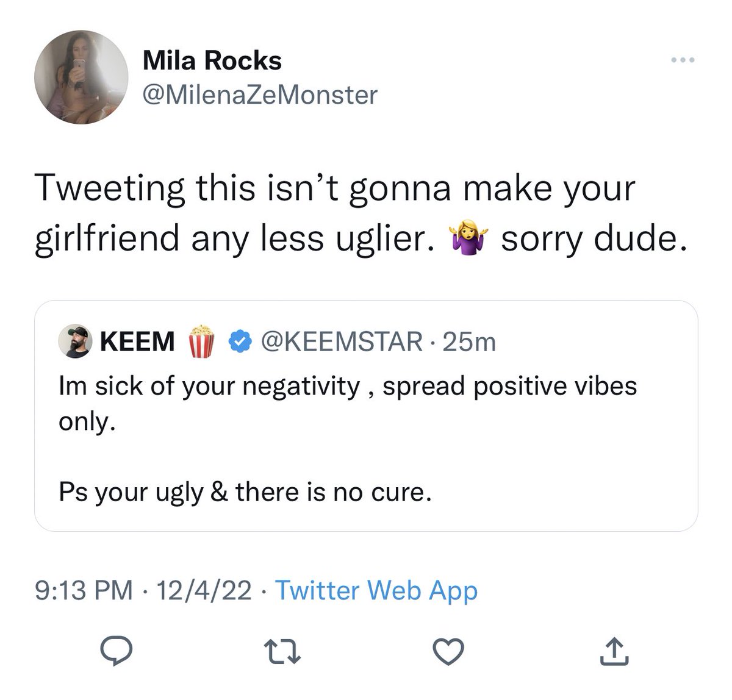The width and height of the screenshot is (732, 700).
Task: Click the 12/4/22 tweet date
Action: coord(203,590)
